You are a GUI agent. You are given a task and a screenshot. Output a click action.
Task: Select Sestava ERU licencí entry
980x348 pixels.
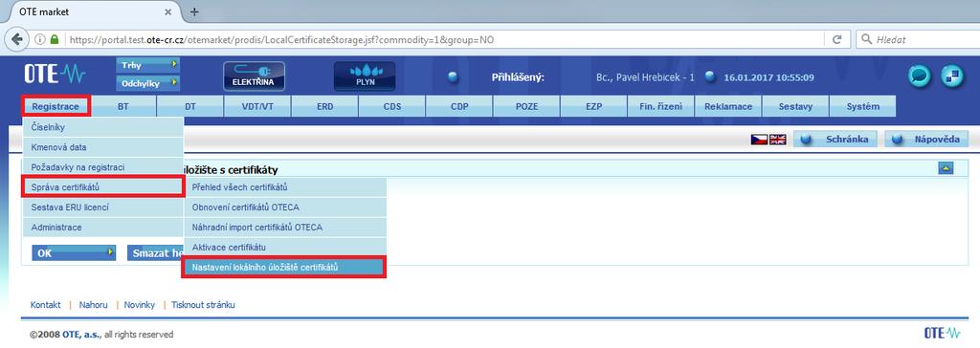coord(103,207)
